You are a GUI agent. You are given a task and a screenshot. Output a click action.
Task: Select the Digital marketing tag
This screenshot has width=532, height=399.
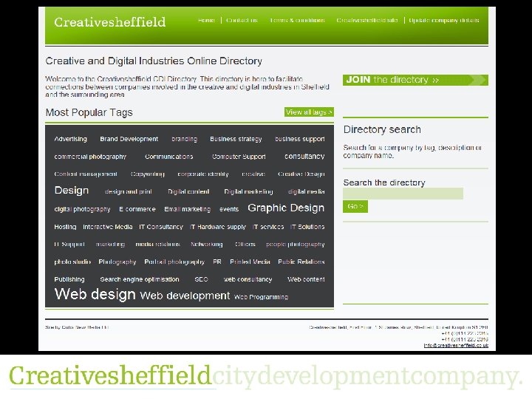[249, 191]
